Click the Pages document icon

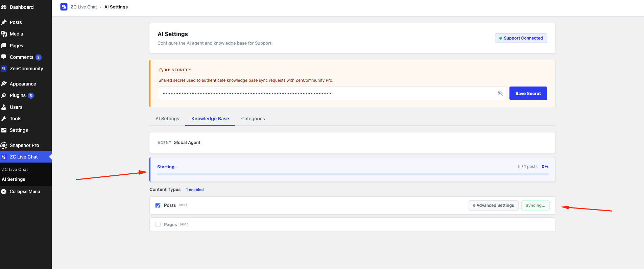[4, 46]
